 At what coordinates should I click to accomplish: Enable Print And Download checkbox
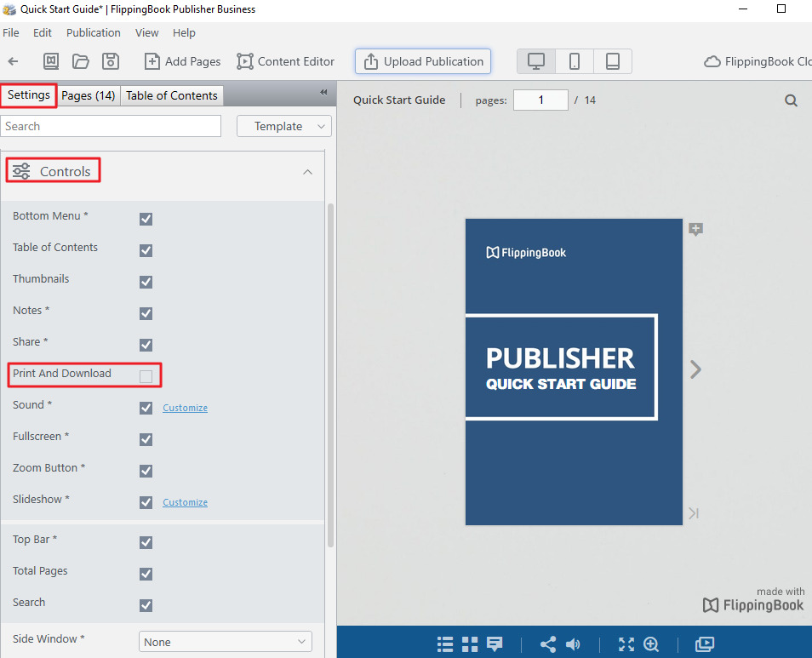(x=146, y=376)
